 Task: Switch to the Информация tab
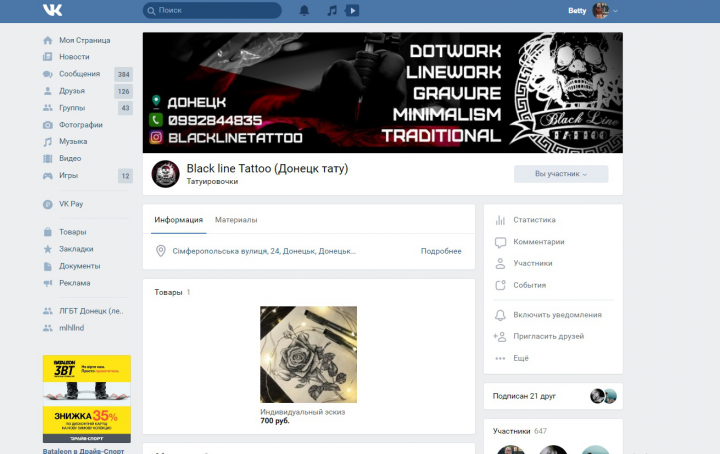click(179, 220)
